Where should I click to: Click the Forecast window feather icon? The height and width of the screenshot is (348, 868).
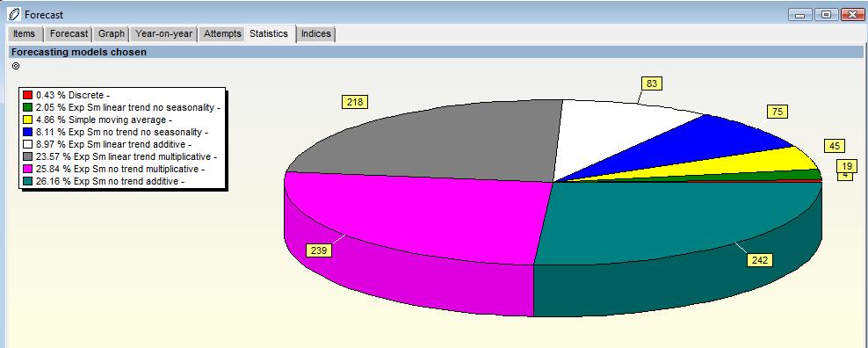click(x=14, y=14)
